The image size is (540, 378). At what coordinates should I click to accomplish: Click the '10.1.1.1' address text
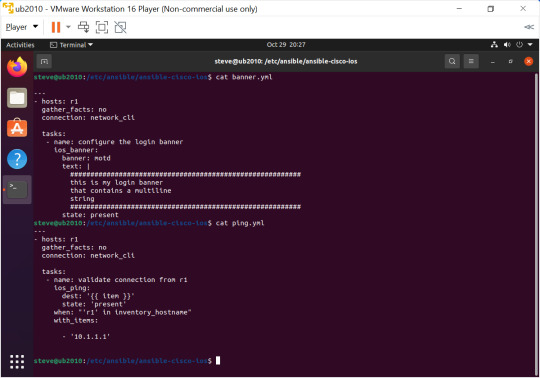coord(90,336)
